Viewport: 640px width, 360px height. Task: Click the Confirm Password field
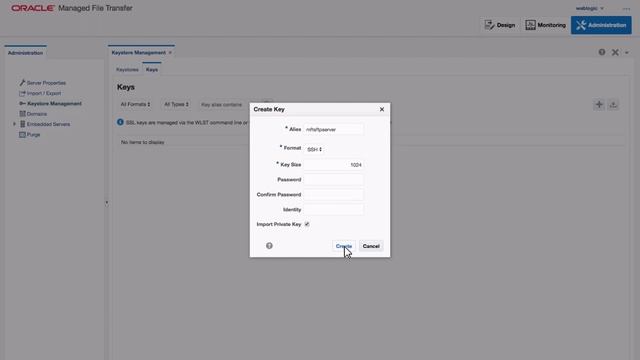(x=333, y=195)
